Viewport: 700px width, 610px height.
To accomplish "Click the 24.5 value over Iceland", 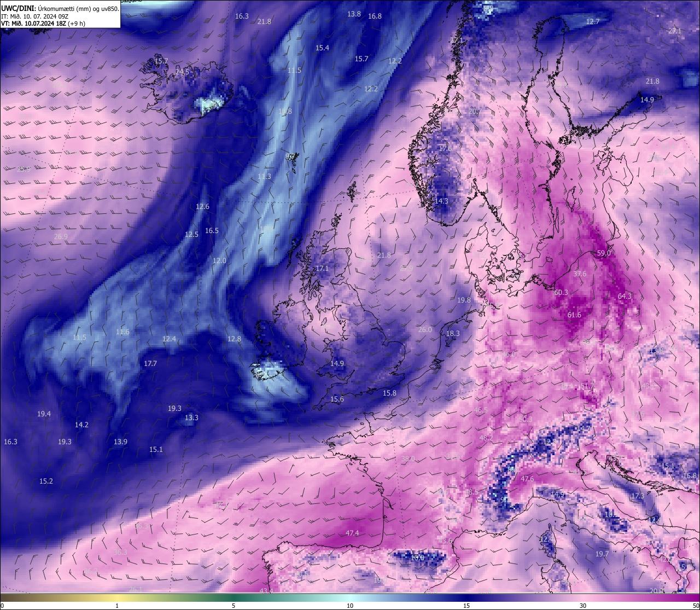I will pos(182,72).
